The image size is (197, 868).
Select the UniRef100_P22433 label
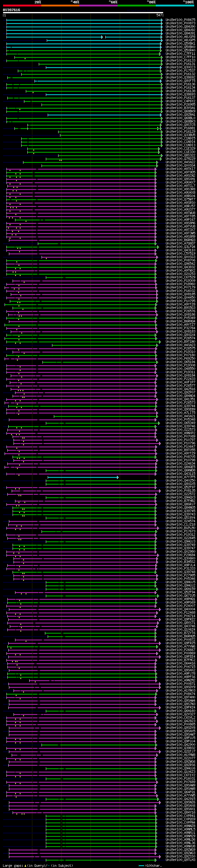180,379
